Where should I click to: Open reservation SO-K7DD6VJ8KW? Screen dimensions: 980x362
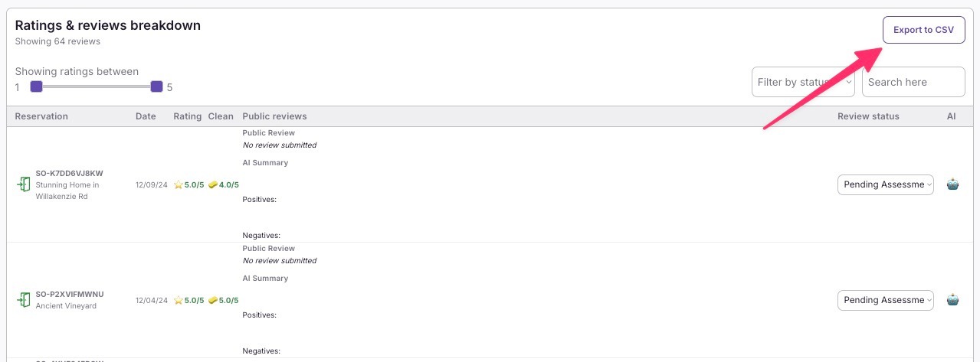pyautogui.click(x=69, y=173)
